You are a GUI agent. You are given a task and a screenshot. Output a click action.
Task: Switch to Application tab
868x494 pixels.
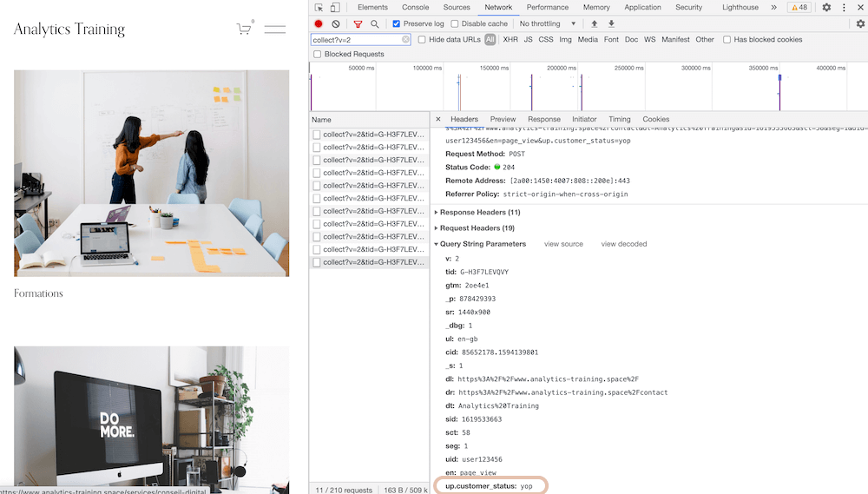tap(642, 7)
